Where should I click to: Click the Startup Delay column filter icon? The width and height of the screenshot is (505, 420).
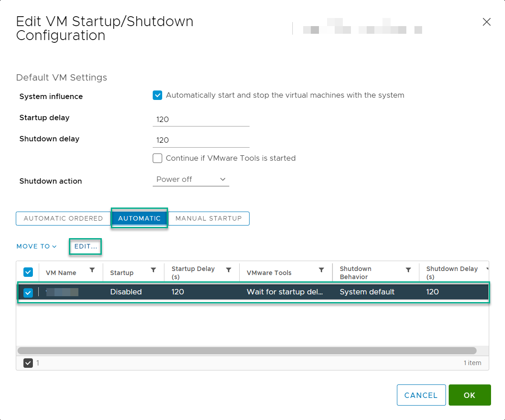228,270
